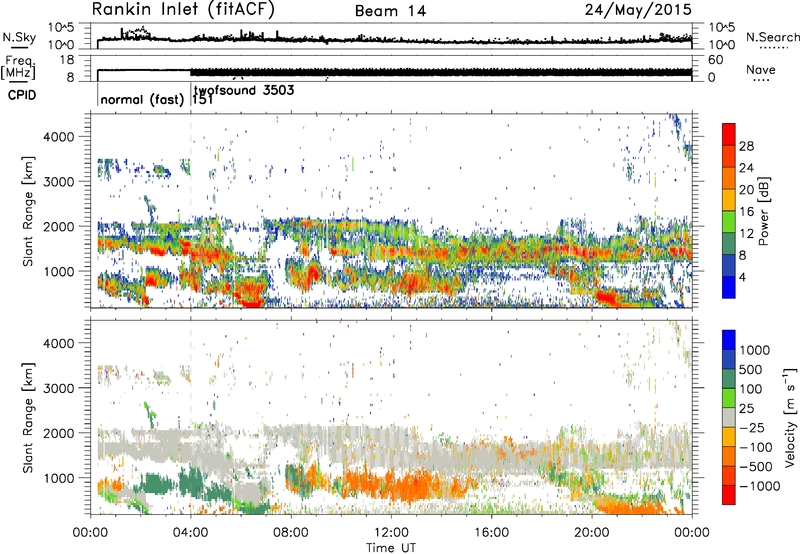This screenshot has width=800, height=554.
Task: Click the 'Velocity [m s-1]' color bar label
Action: coord(790,417)
